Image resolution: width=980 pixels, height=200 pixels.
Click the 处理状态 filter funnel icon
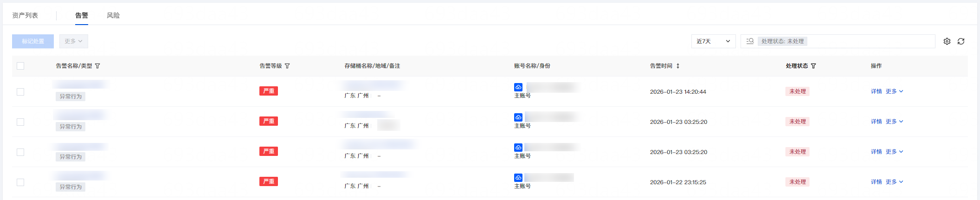point(813,66)
